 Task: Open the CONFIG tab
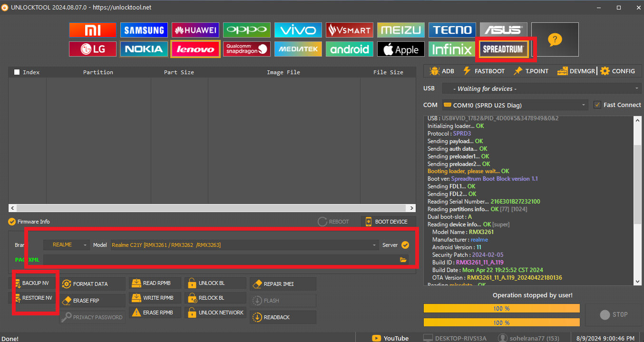click(618, 71)
